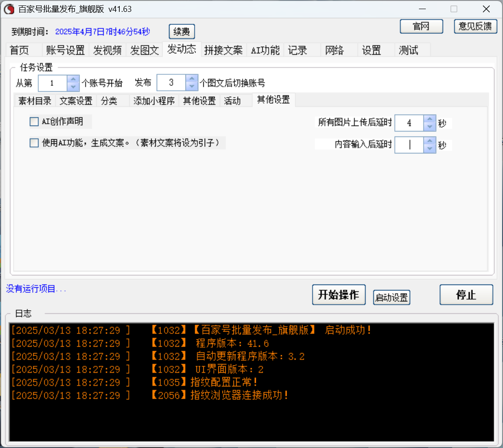
Task: Open 启动设置 button
Action: pyautogui.click(x=392, y=298)
